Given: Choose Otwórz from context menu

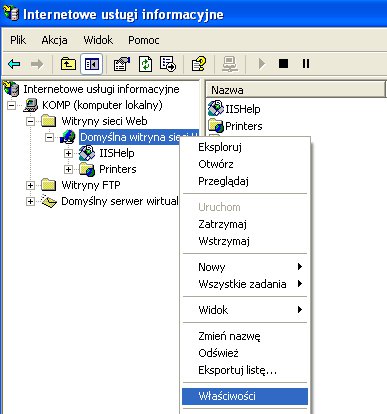Looking at the screenshot, I should [x=245, y=164].
